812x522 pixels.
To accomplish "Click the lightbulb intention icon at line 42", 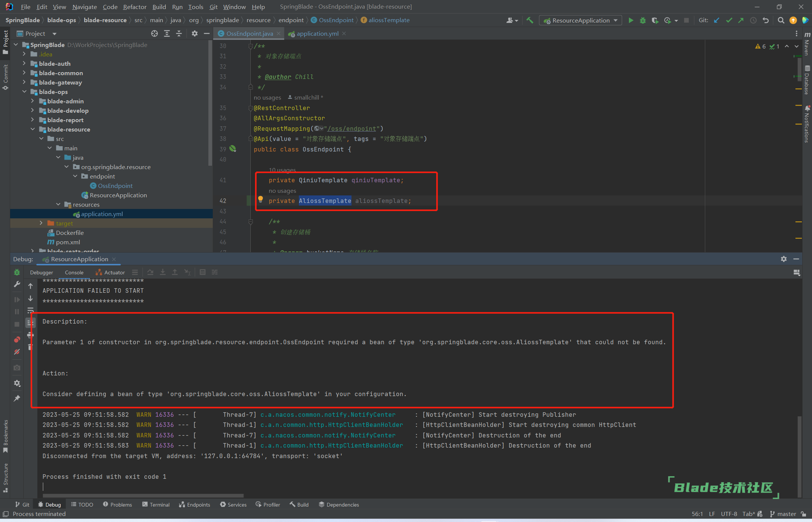I will pos(261,199).
